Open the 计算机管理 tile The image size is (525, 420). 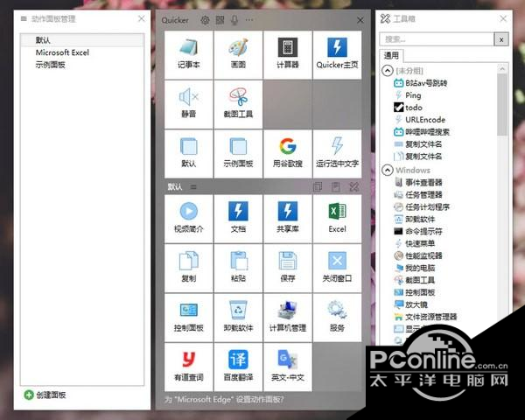pyautogui.click(x=288, y=318)
